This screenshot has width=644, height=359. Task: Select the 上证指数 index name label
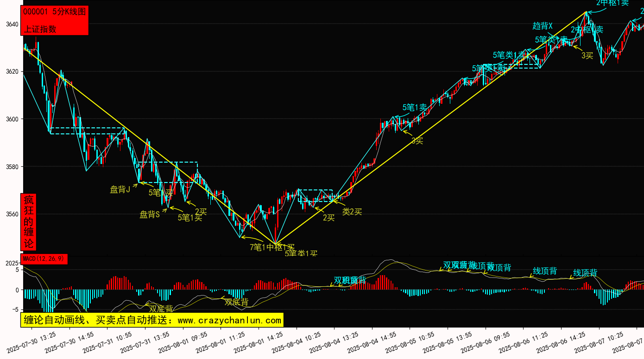tap(40, 29)
